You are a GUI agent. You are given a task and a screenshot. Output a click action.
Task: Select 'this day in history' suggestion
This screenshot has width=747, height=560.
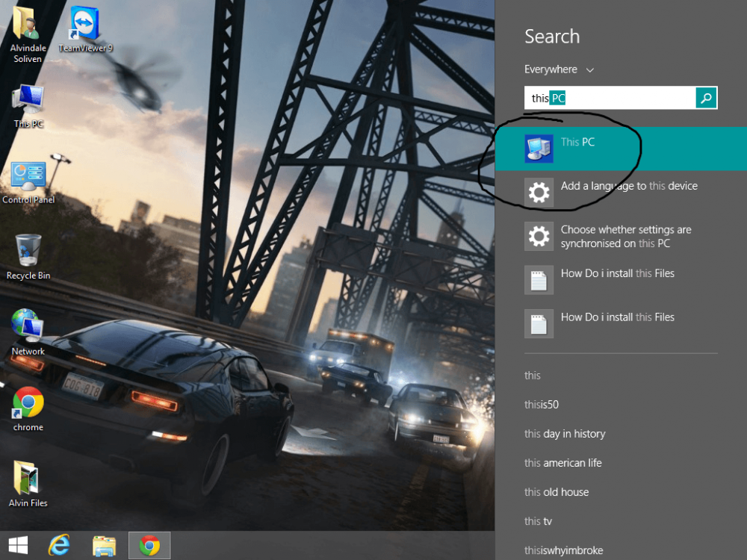pos(565,434)
